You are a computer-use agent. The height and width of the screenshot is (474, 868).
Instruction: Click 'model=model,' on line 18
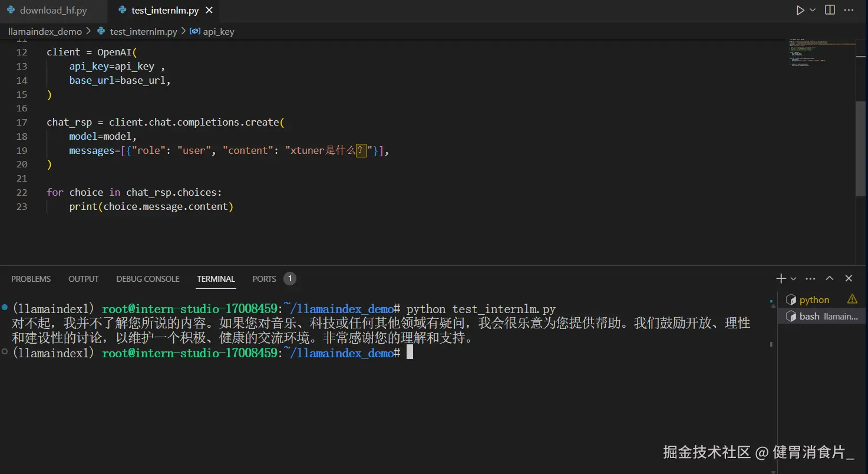(x=103, y=137)
